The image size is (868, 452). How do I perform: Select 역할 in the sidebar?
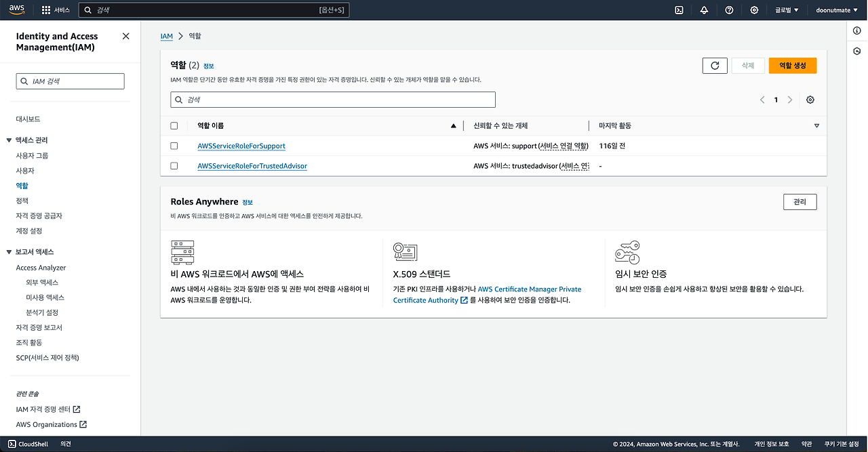[22, 186]
